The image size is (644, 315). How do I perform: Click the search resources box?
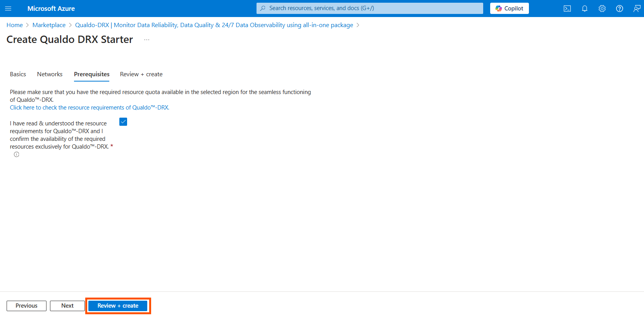pos(370,8)
